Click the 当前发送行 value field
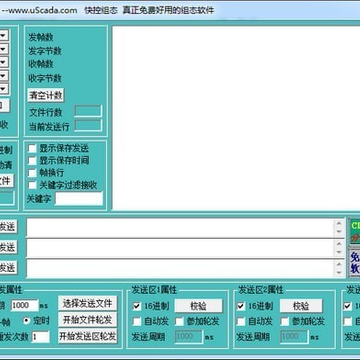 pos(88,125)
